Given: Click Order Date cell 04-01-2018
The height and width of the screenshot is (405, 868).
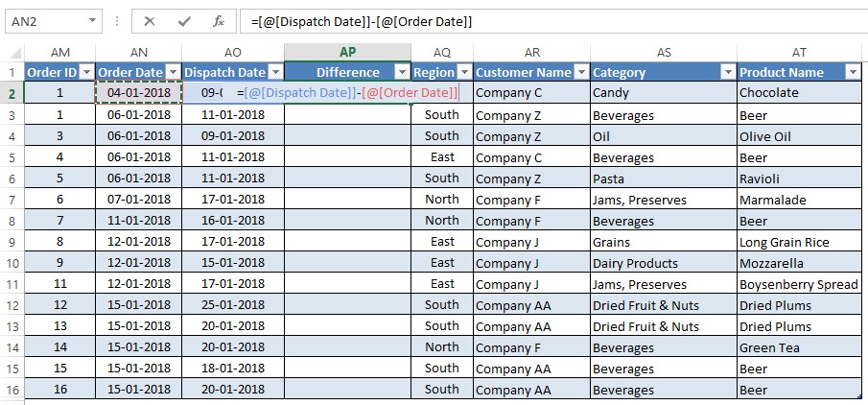Looking at the screenshot, I should point(139,93).
